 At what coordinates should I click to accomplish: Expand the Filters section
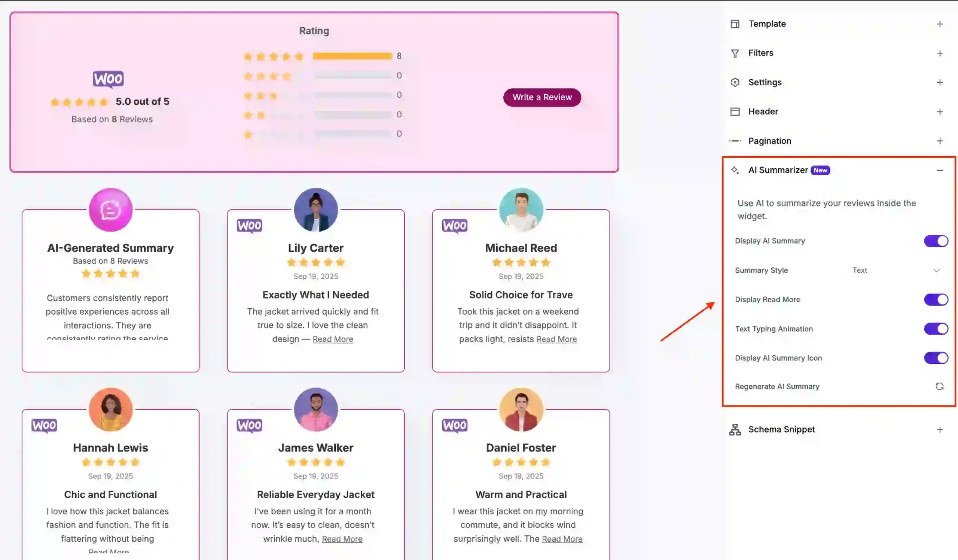click(940, 53)
